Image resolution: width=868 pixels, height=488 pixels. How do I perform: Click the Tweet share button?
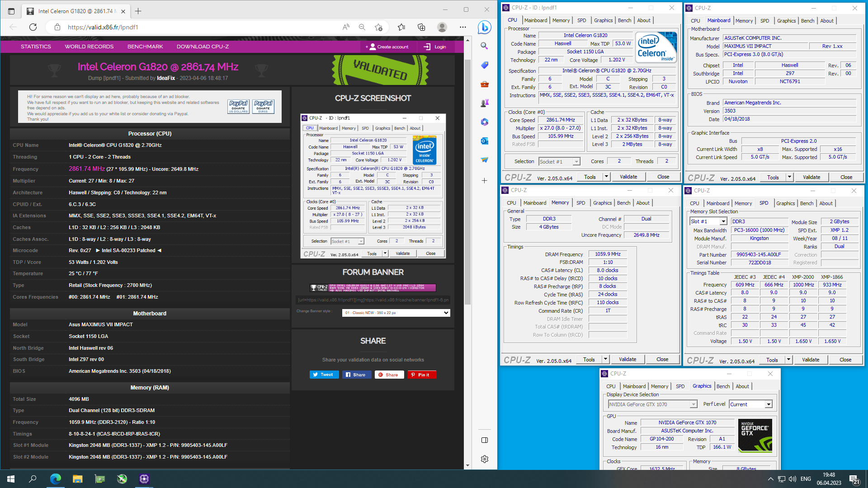point(324,375)
